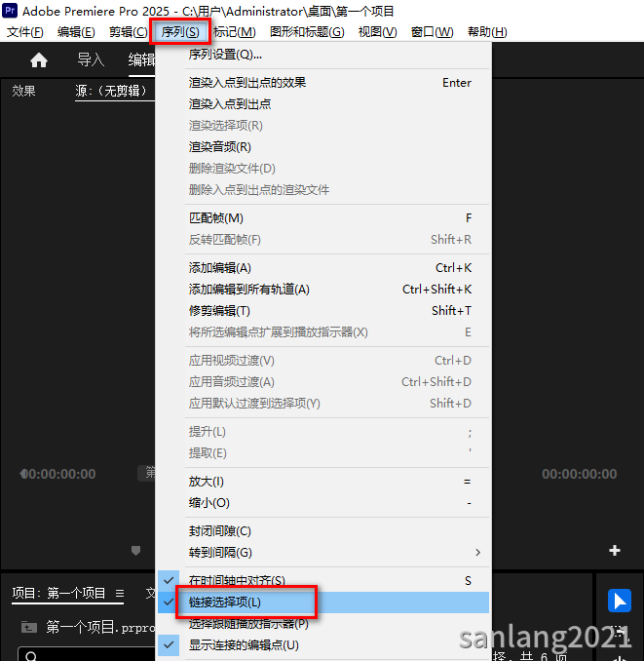This screenshot has width=644, height=661.
Task: Toggle 在时间轴中对齐(S) snapping option
Action: 323,580
